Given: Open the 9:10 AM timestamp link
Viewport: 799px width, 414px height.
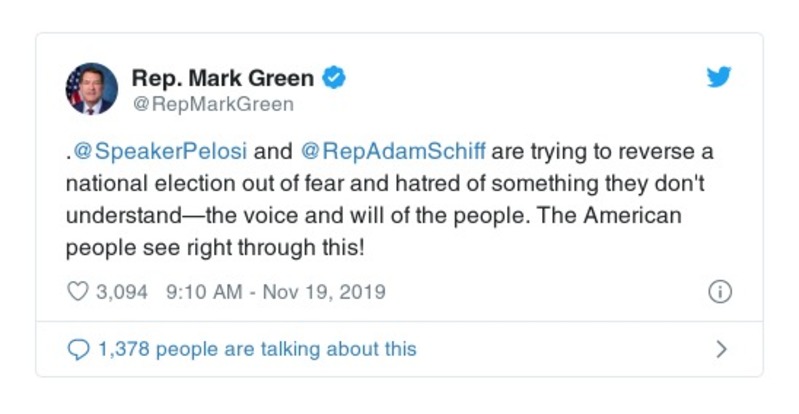Looking at the screenshot, I should coord(201,292).
